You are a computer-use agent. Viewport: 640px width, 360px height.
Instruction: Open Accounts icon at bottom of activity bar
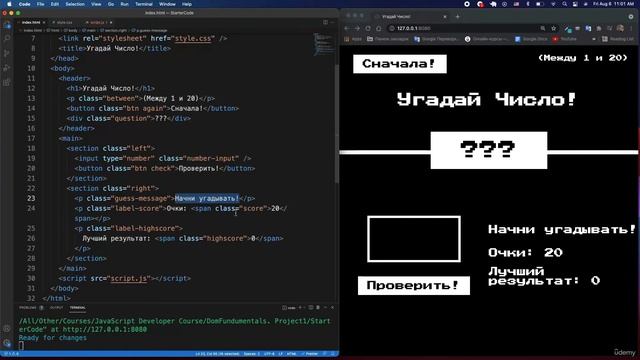tap(7, 329)
